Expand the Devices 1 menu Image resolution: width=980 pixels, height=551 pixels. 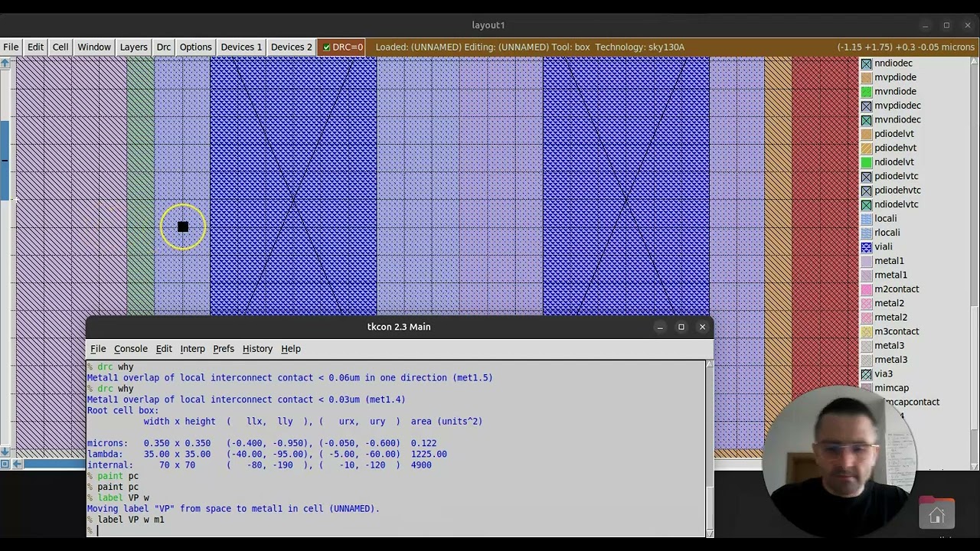click(241, 47)
